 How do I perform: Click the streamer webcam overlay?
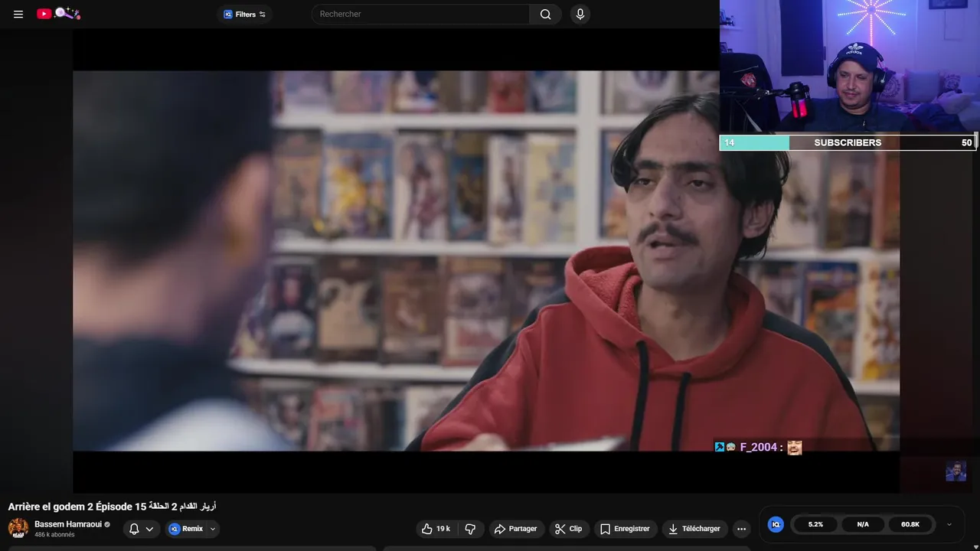click(850, 67)
